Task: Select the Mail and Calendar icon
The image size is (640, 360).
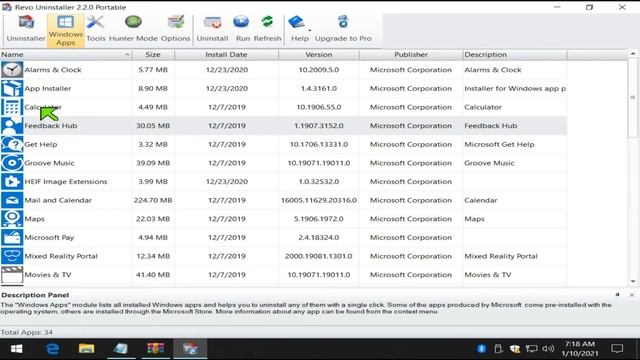Action: point(12,200)
